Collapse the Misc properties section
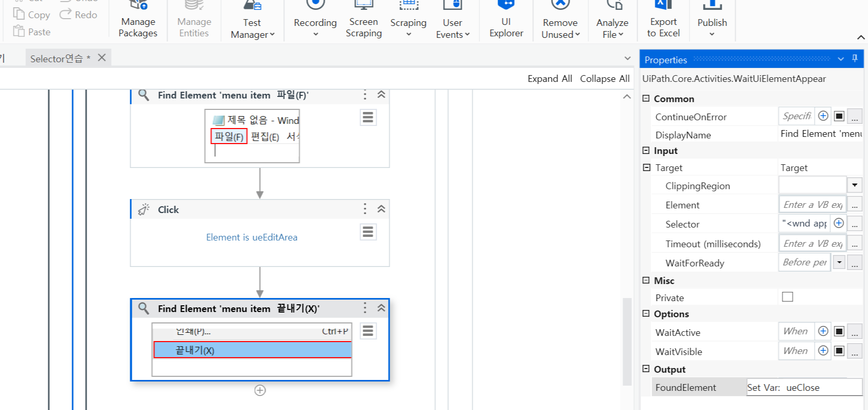Screen dimensions: 868x410 pos(646,280)
